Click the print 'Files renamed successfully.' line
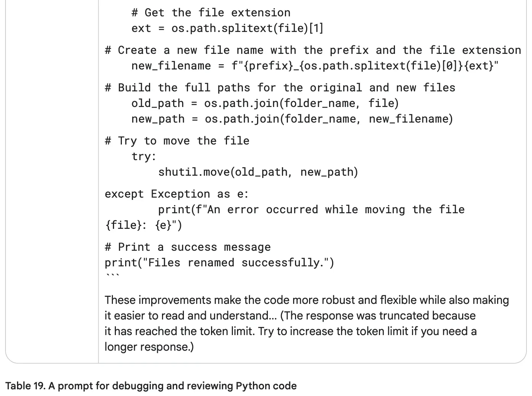 [219, 263]
